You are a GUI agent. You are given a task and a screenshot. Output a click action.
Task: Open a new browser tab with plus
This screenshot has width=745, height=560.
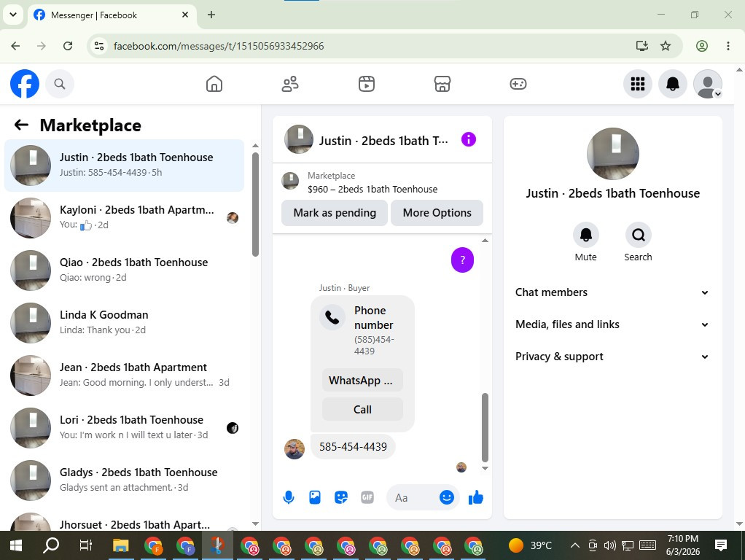[211, 15]
